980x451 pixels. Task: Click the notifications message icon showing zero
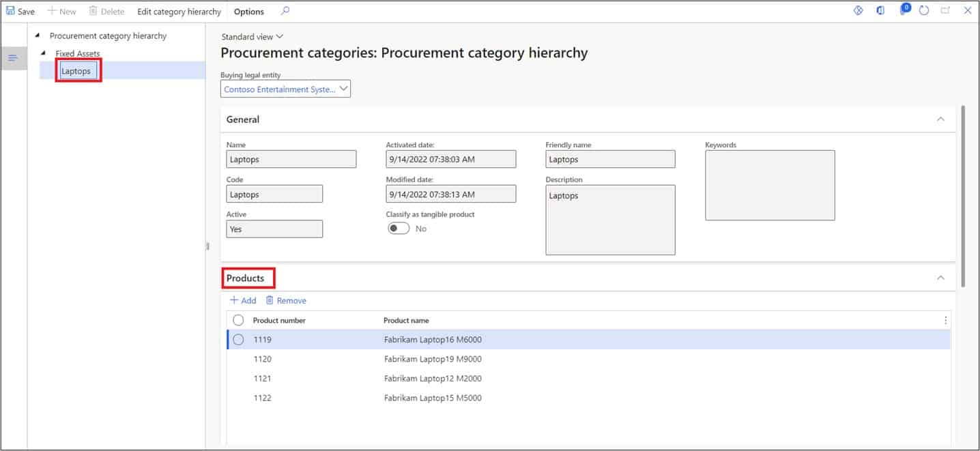[x=902, y=11]
